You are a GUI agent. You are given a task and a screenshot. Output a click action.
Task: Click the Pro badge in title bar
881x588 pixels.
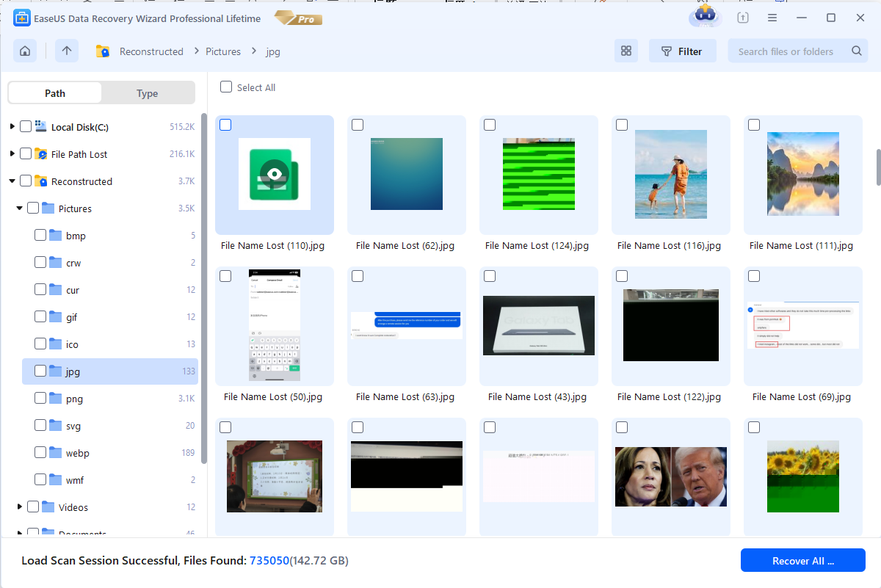click(x=299, y=18)
